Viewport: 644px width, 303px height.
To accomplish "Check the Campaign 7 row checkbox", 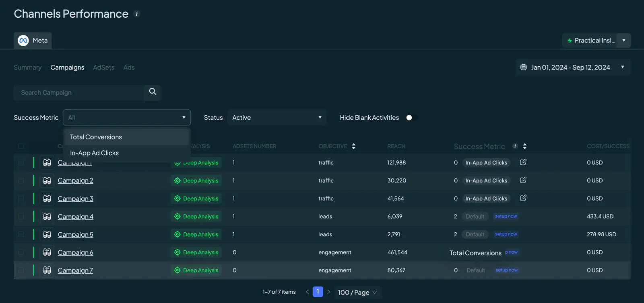I will coord(21,270).
